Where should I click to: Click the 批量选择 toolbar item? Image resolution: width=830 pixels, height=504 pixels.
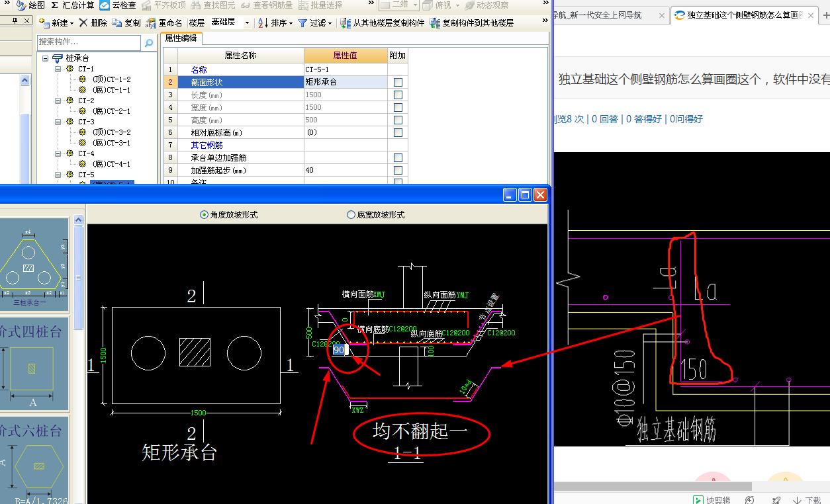(x=320, y=5)
